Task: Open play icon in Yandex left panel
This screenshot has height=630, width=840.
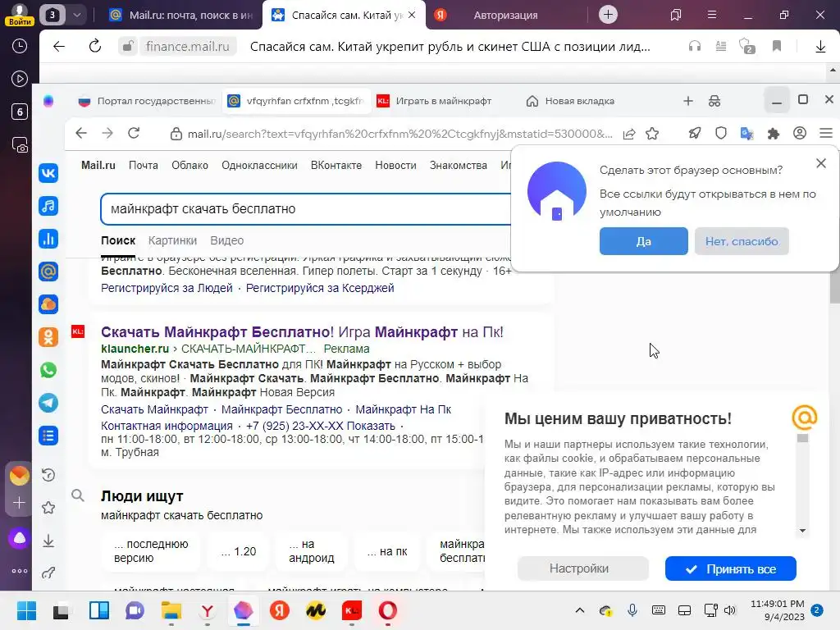Action: tap(20, 80)
